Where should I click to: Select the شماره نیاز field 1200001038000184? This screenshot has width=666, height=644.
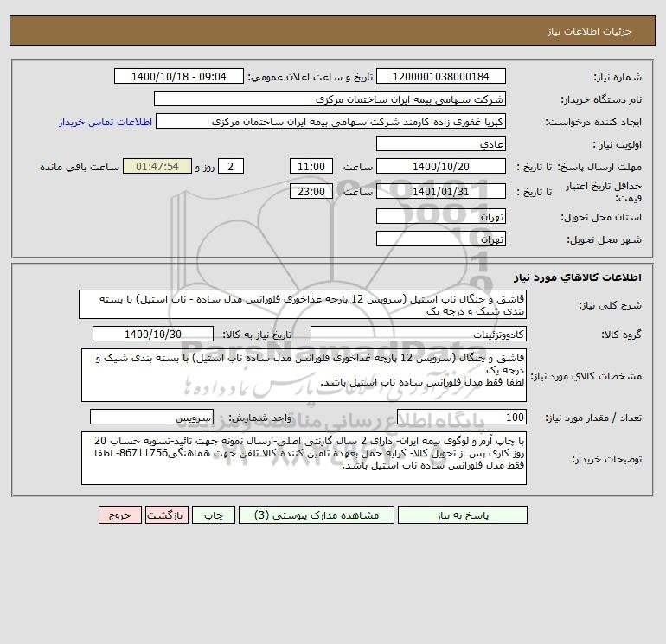coord(441,76)
